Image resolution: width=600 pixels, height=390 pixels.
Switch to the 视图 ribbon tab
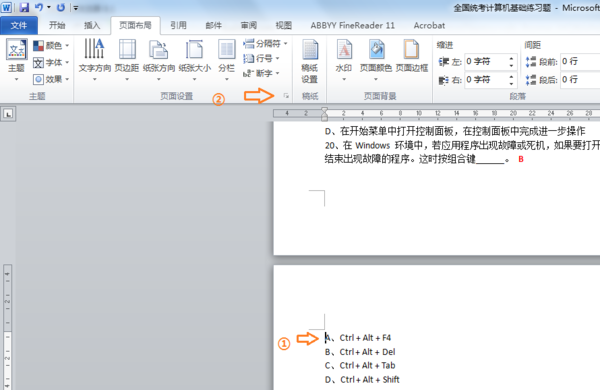click(284, 26)
